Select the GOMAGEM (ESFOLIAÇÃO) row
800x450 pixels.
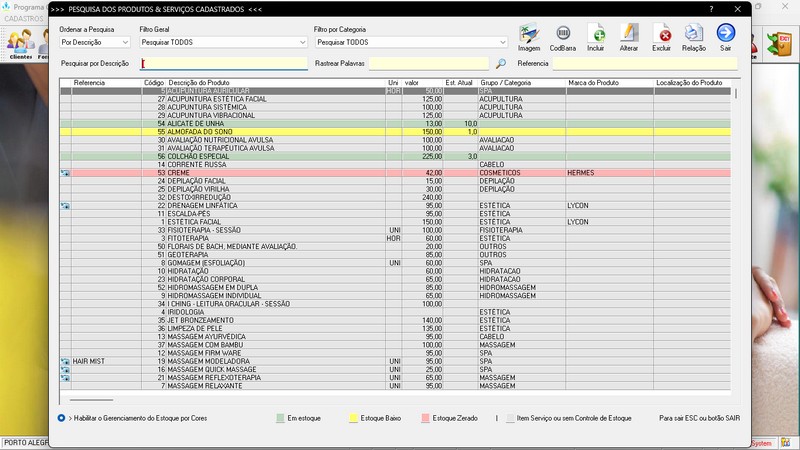395,263
